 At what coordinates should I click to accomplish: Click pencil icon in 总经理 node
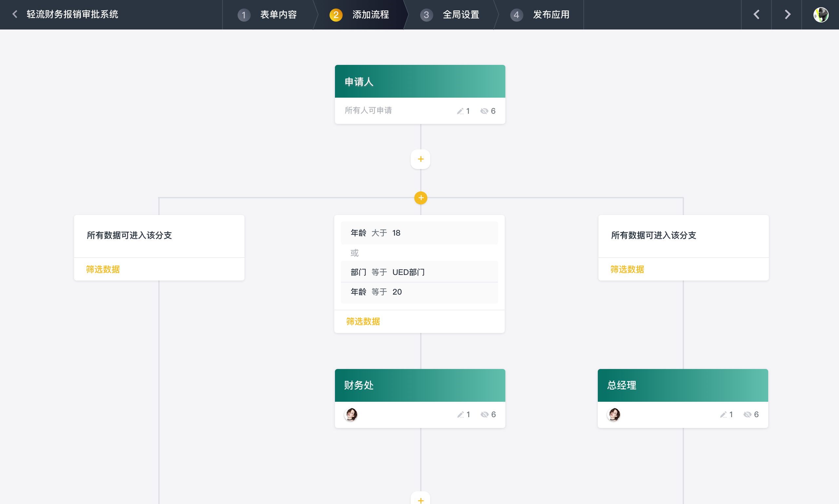coord(724,414)
